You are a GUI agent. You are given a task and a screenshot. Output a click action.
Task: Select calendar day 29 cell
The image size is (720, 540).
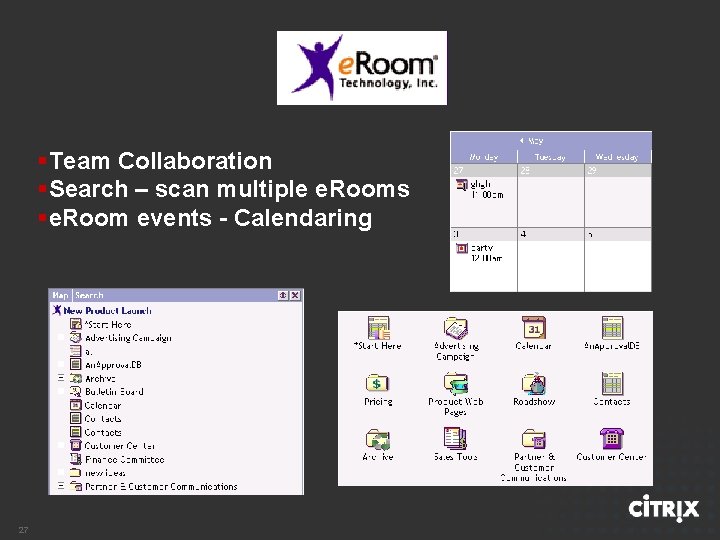click(x=618, y=196)
